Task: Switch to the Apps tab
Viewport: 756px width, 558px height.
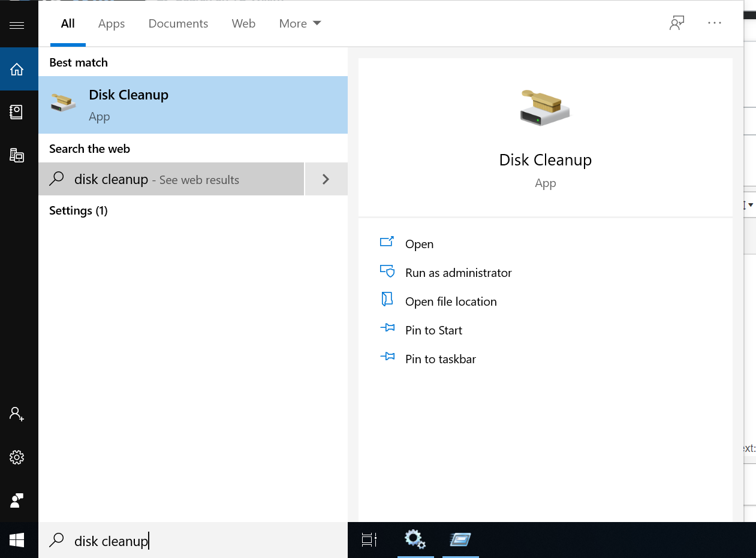Action: pos(112,24)
